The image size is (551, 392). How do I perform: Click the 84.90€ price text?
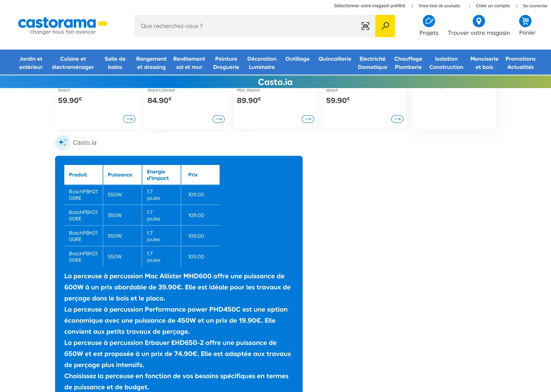tap(160, 100)
